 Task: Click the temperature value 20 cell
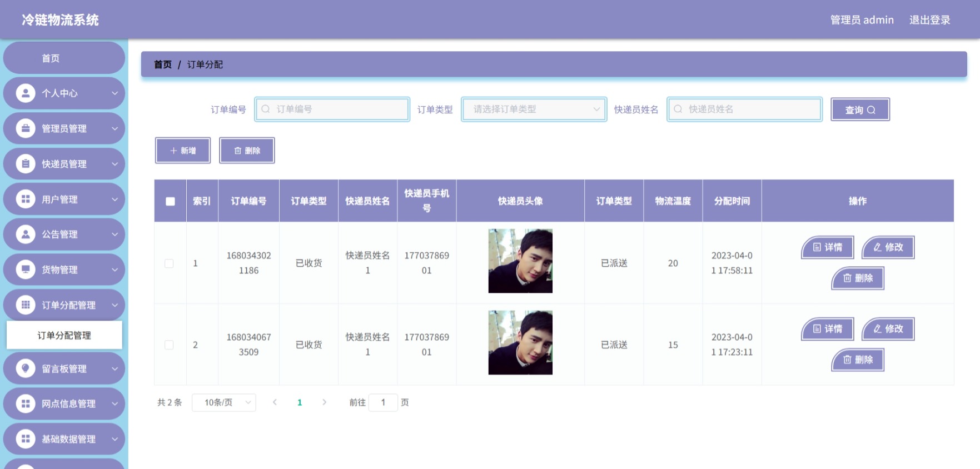(x=673, y=263)
